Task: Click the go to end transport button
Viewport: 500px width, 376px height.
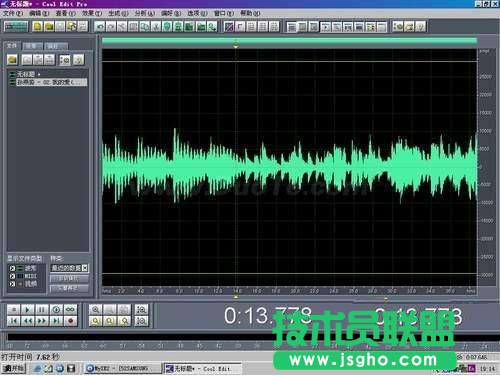Action: [x=56, y=321]
